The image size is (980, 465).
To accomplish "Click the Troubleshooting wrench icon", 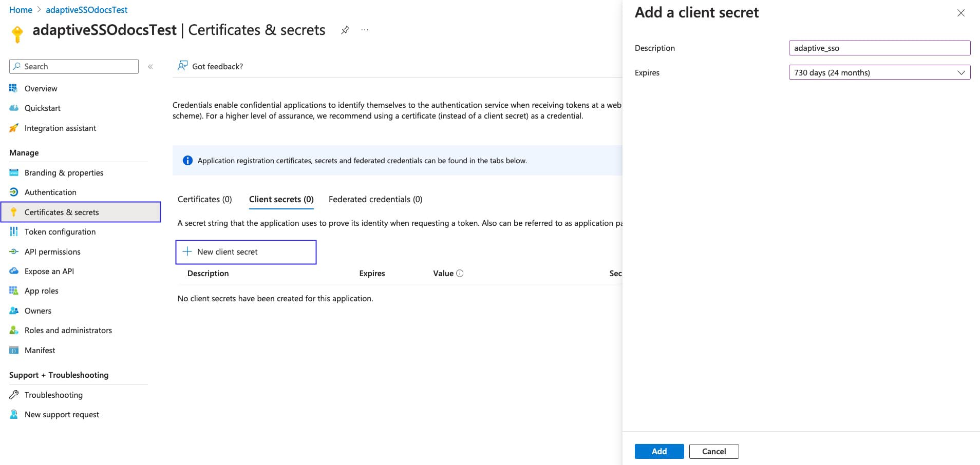I will [x=14, y=395].
